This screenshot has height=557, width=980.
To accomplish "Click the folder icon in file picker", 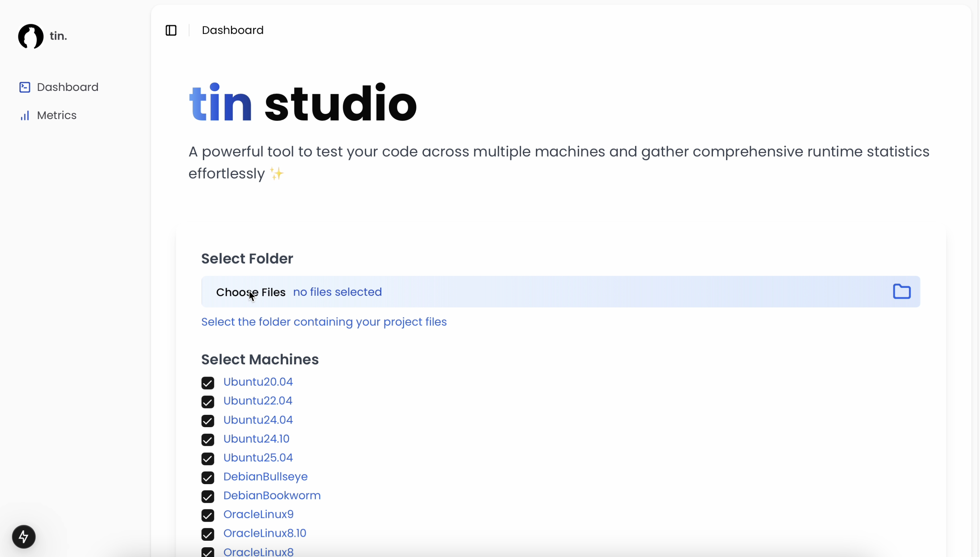I will (901, 291).
